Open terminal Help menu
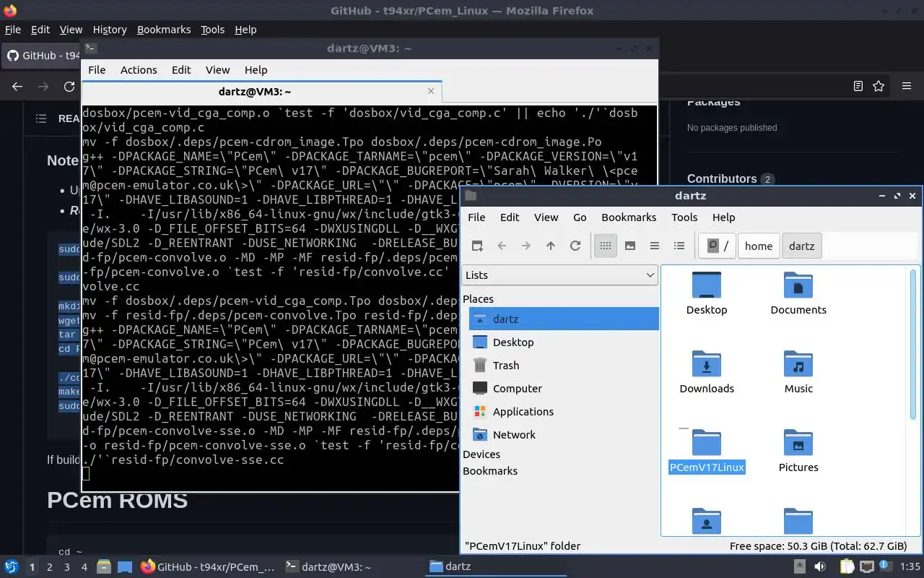This screenshot has width=924, height=578. point(256,69)
